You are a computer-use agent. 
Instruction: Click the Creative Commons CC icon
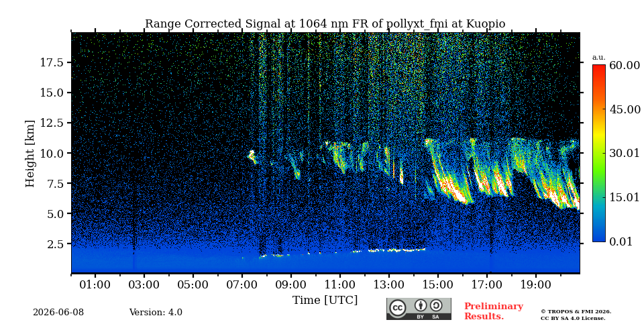(x=397, y=308)
